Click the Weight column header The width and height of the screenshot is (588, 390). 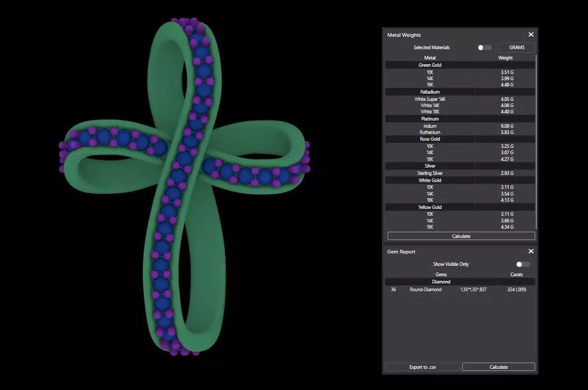[505, 58]
